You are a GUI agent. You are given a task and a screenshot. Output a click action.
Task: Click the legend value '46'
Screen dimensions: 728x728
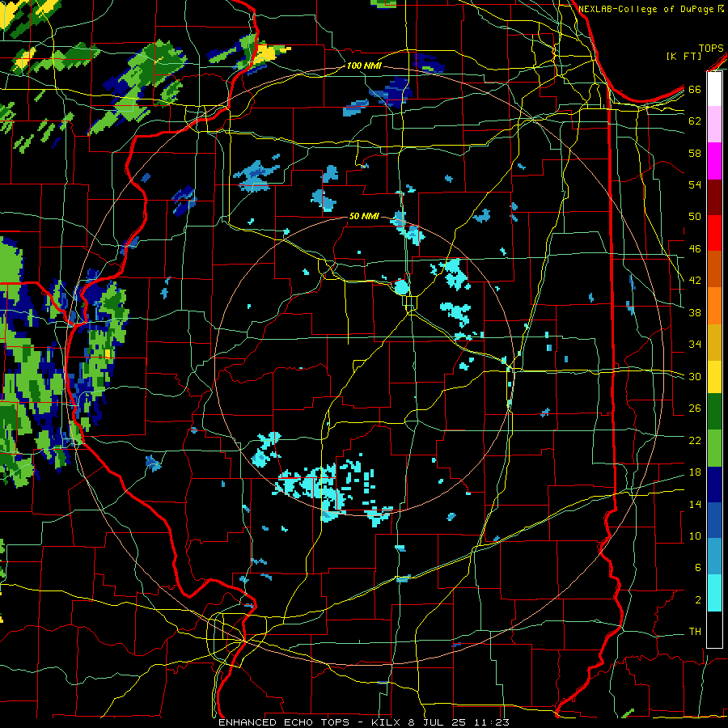695,248
